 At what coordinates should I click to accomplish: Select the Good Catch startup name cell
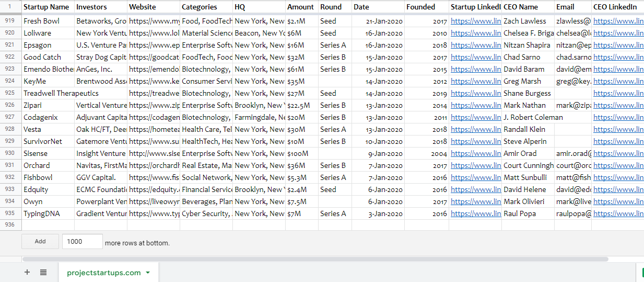tap(48, 57)
